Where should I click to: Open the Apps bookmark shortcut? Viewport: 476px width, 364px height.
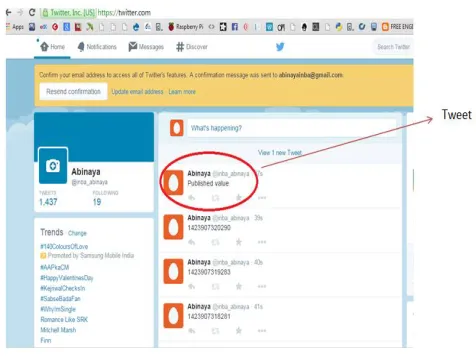[15, 27]
